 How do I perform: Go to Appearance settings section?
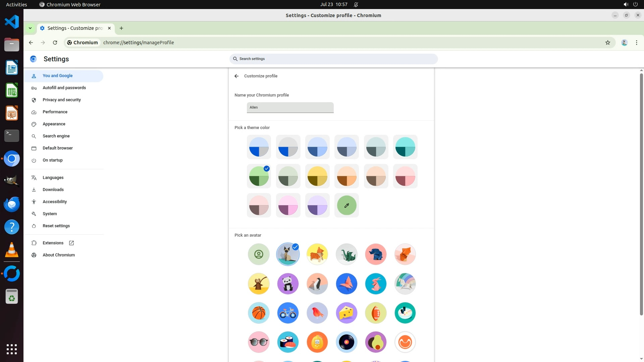pos(54,124)
